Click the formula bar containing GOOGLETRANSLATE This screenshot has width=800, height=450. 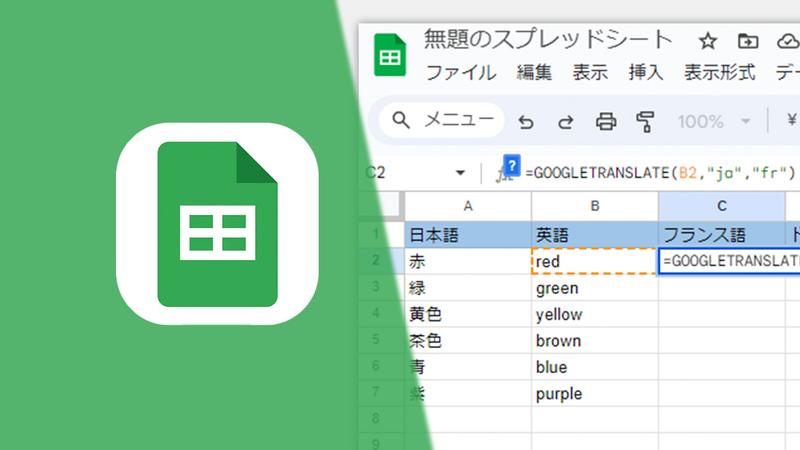coord(661,173)
